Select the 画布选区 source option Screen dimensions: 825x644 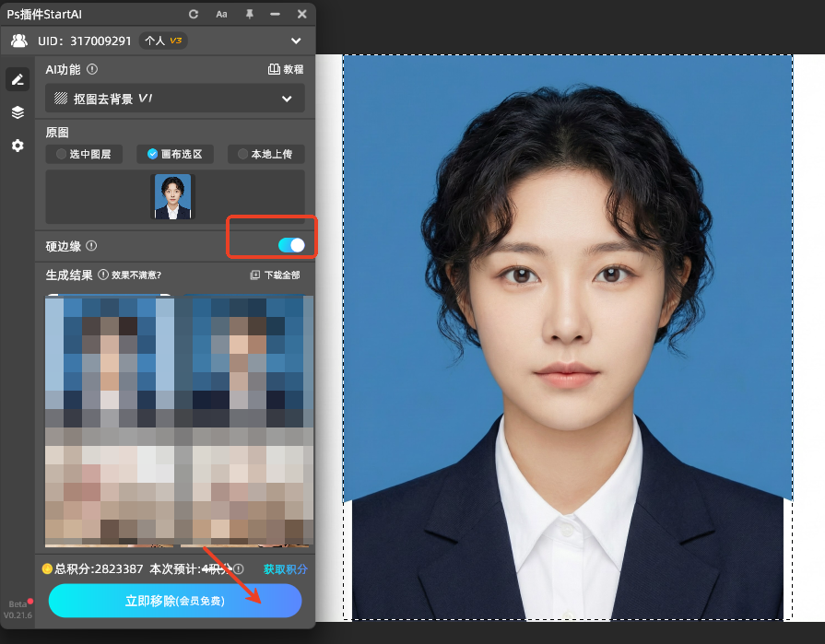pyautogui.click(x=174, y=154)
